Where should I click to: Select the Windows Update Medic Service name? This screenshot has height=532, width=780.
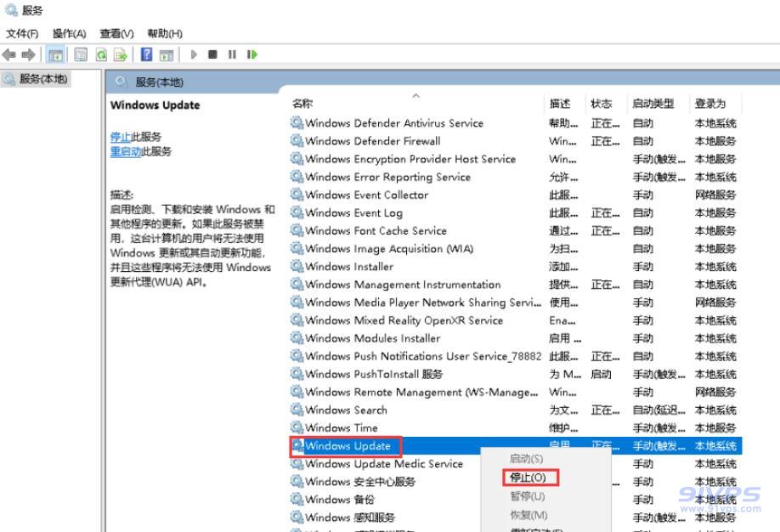coord(384,463)
